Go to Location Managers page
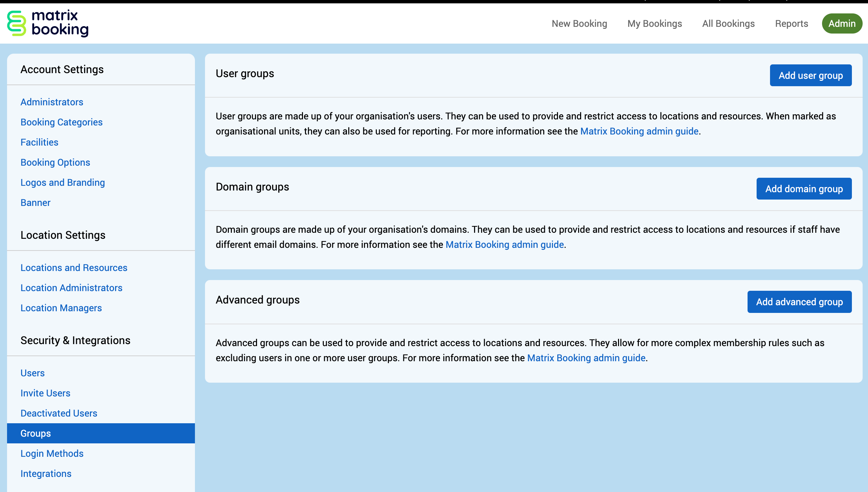Image resolution: width=868 pixels, height=492 pixels. (x=61, y=308)
